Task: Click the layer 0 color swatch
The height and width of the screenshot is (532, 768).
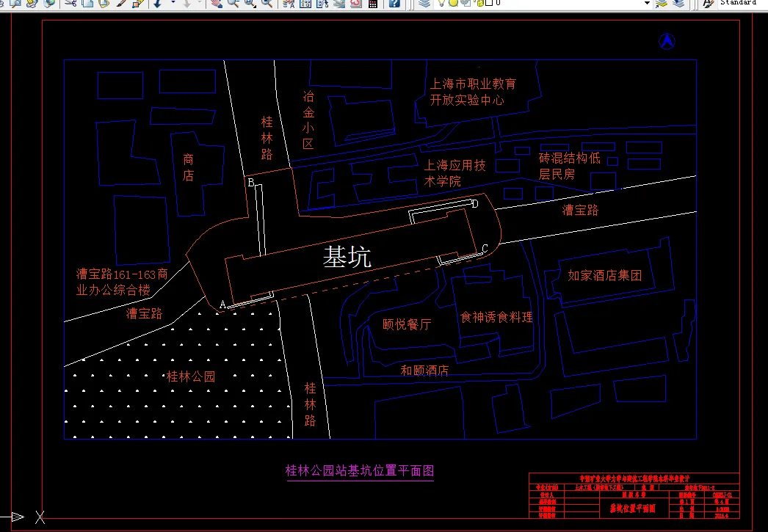Action: tap(489, 5)
